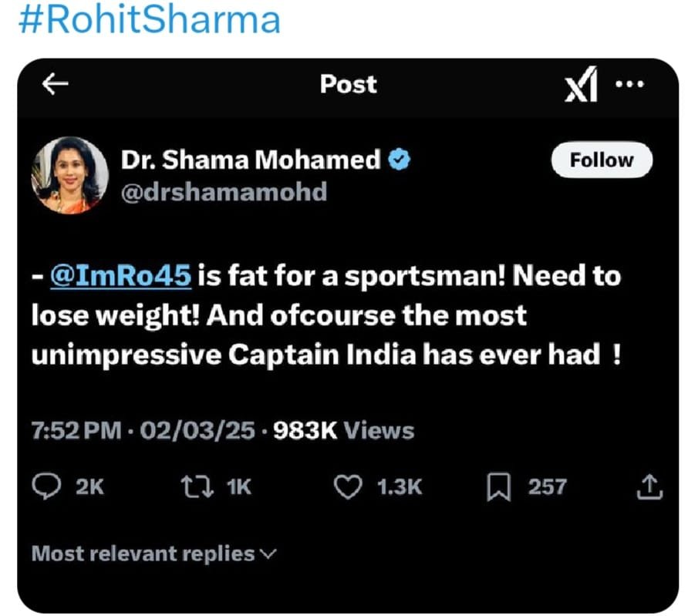The height and width of the screenshot is (616, 688).
Task: Click the Dr. Shama Mohamed display name
Action: 251,160
